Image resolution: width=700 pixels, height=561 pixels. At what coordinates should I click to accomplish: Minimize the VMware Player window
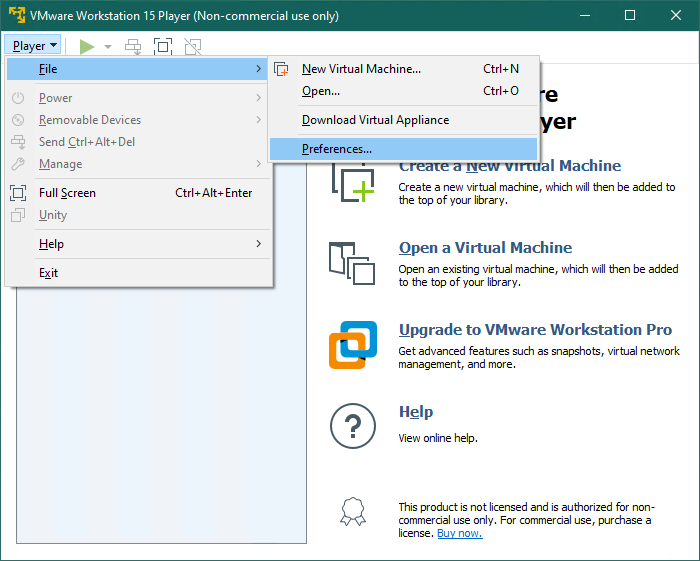pyautogui.click(x=585, y=16)
